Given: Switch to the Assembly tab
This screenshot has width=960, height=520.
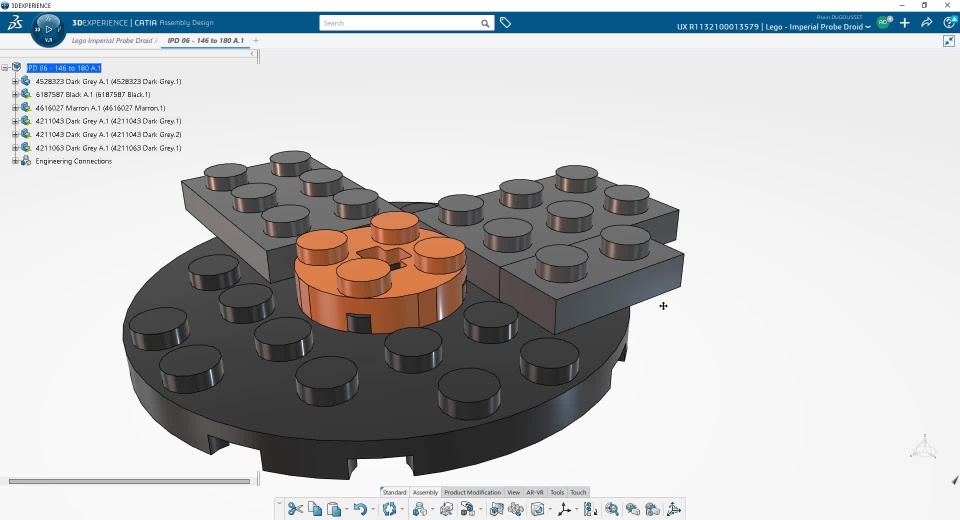Looking at the screenshot, I should [425, 492].
